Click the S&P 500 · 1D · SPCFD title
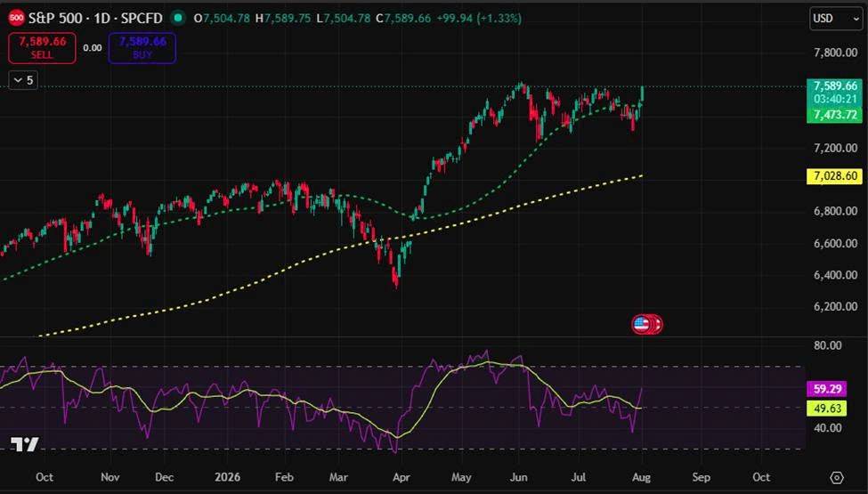The width and height of the screenshot is (868, 494). [x=96, y=19]
